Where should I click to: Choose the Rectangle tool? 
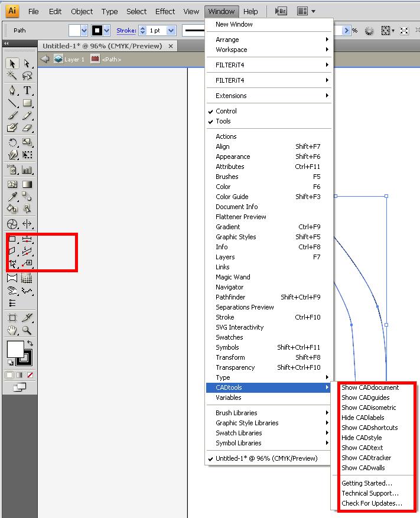click(x=27, y=103)
